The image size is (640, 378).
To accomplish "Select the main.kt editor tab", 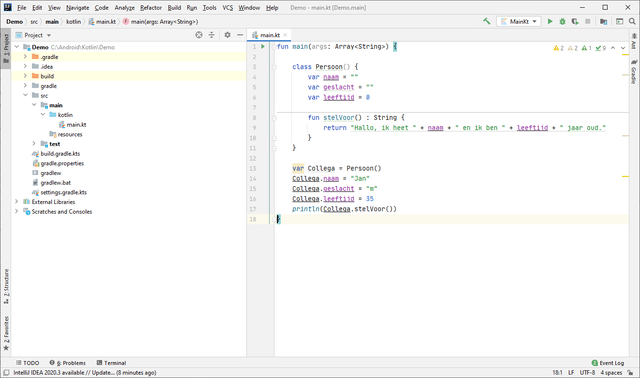I will pyautogui.click(x=269, y=35).
